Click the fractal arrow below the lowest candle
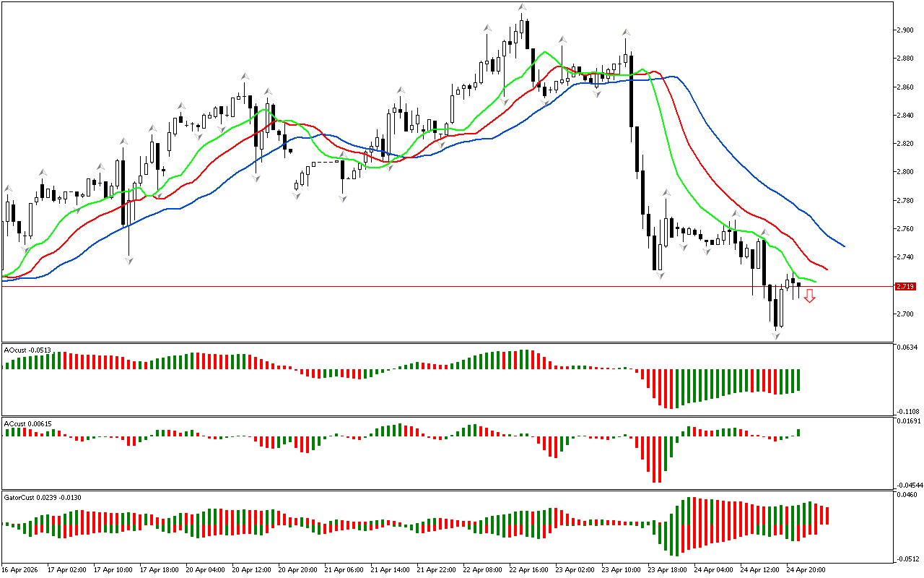924x578 pixels. 777,335
